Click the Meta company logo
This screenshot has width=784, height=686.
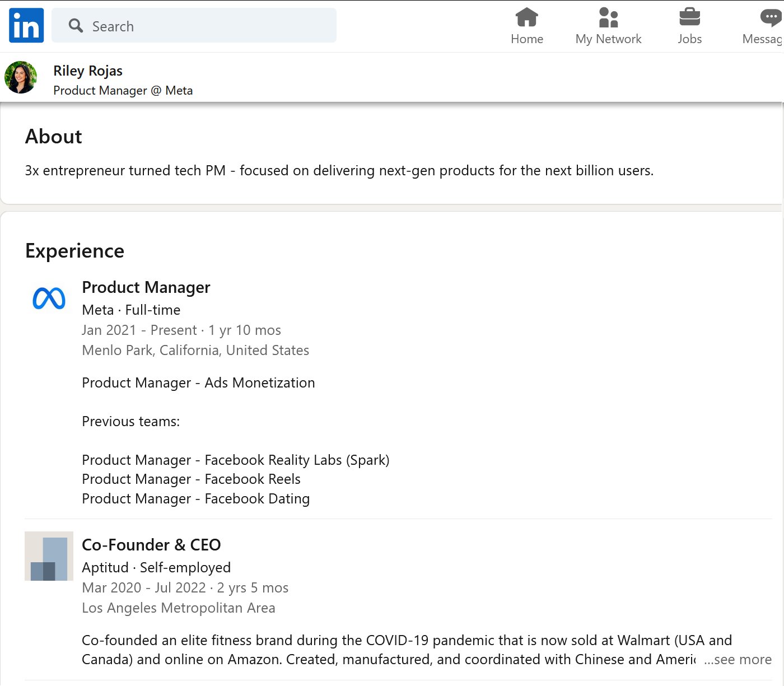[49, 298]
